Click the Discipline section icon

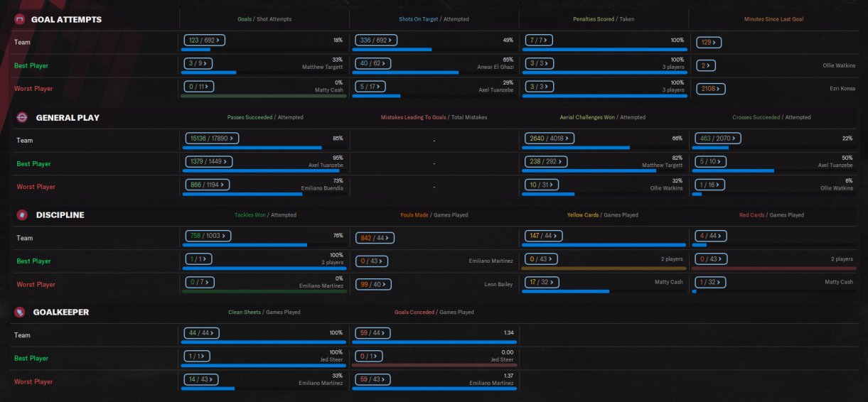coord(21,214)
